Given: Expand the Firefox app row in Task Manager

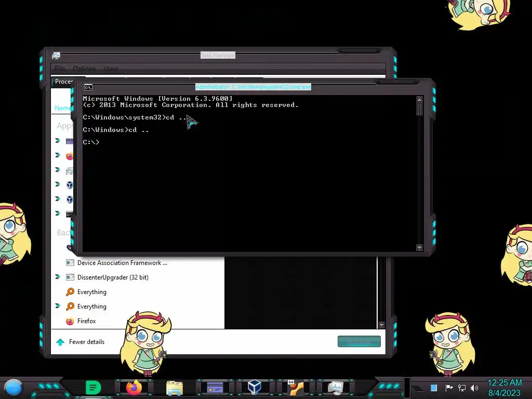Looking at the screenshot, I should tap(58, 155).
